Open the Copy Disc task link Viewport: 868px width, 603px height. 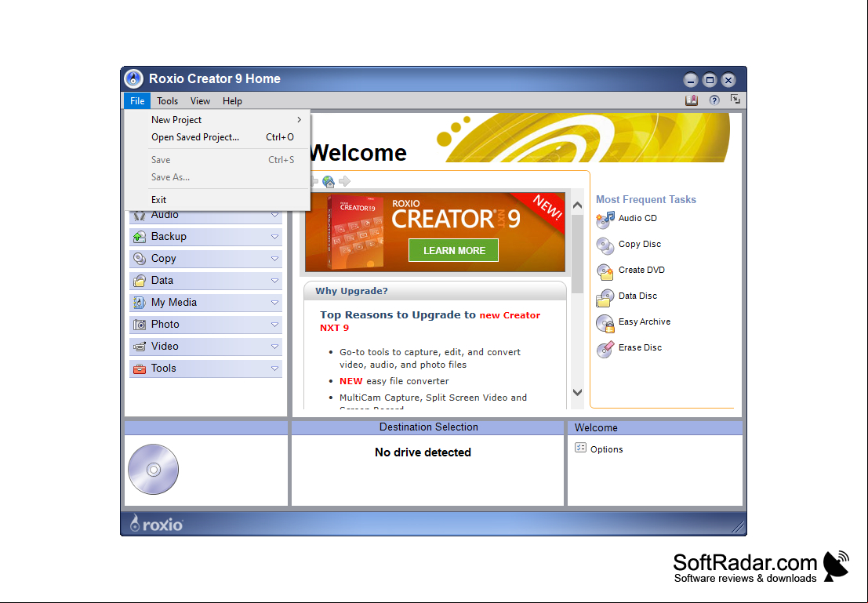click(x=640, y=244)
